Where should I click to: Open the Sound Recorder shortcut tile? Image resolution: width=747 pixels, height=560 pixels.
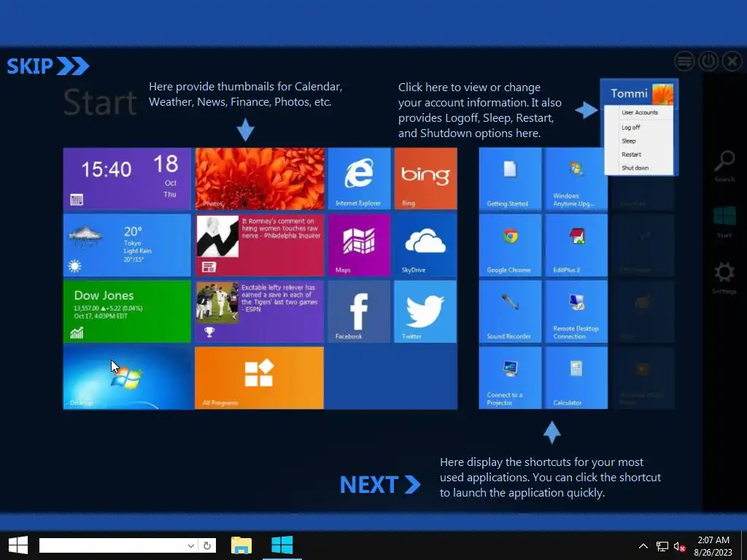pyautogui.click(x=510, y=311)
